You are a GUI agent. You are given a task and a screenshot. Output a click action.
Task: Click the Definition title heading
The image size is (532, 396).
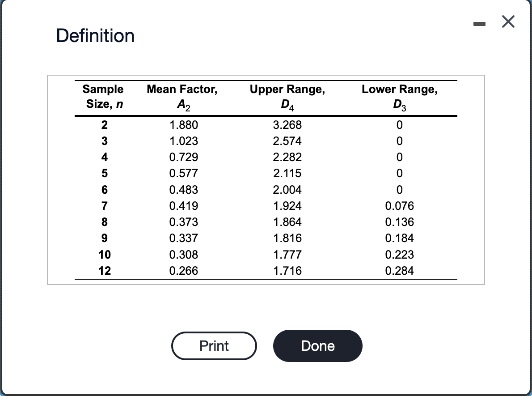tap(95, 35)
